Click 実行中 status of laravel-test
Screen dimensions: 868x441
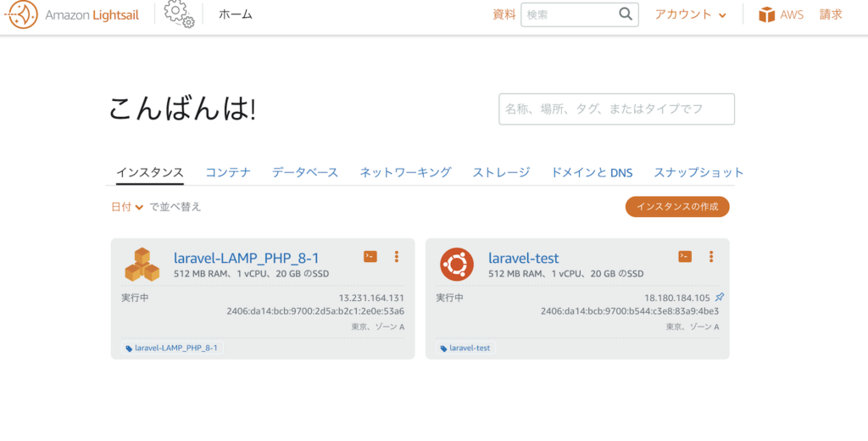(449, 298)
